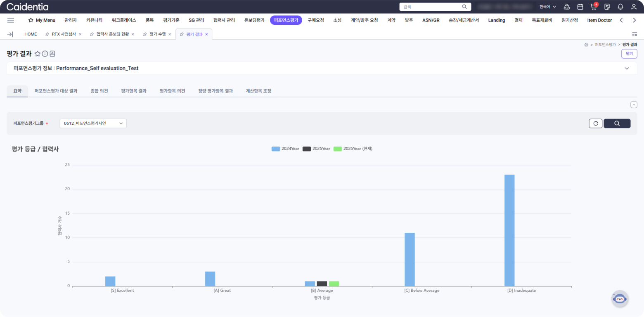Image resolution: width=644 pixels, height=317 pixels.
Task: Toggle the 2024Year legend series
Action: [285, 149]
